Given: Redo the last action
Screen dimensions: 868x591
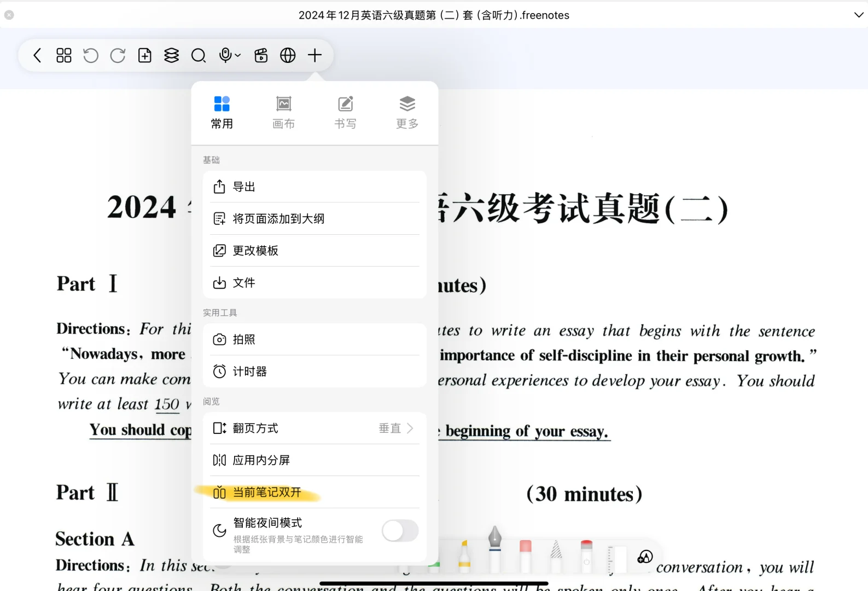Looking at the screenshot, I should [118, 55].
